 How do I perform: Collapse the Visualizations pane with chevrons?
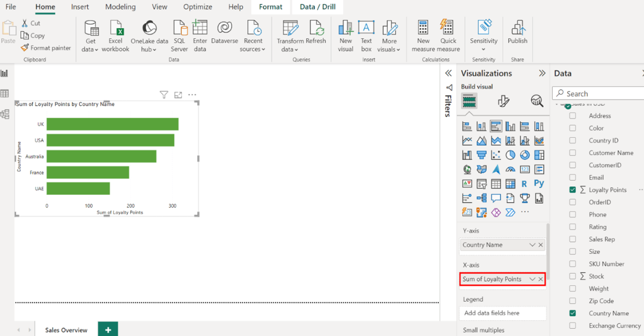point(542,73)
